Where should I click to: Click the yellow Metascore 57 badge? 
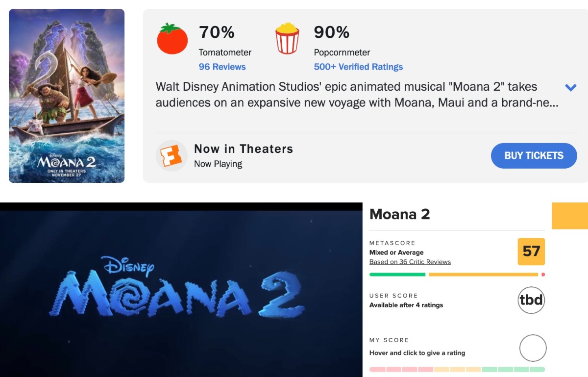click(x=531, y=251)
